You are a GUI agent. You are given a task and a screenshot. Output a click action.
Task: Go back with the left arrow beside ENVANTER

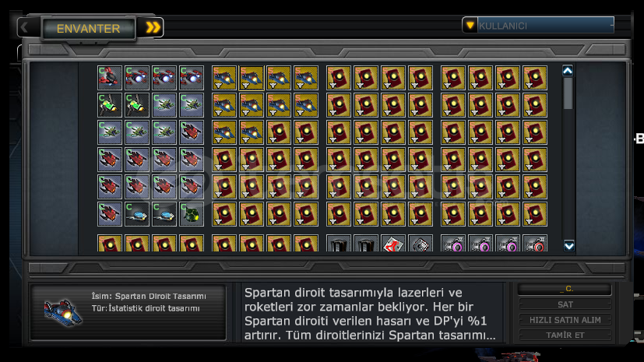coord(25,27)
